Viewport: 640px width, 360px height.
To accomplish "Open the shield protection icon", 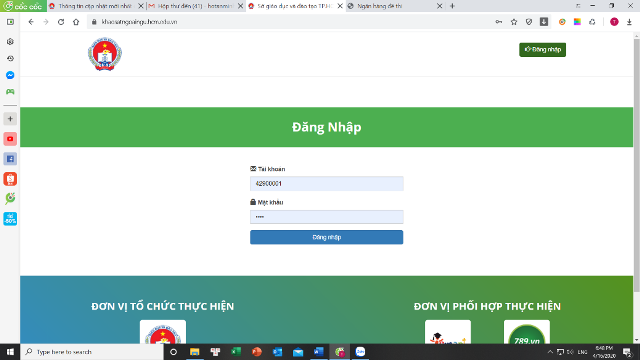I will 529,22.
